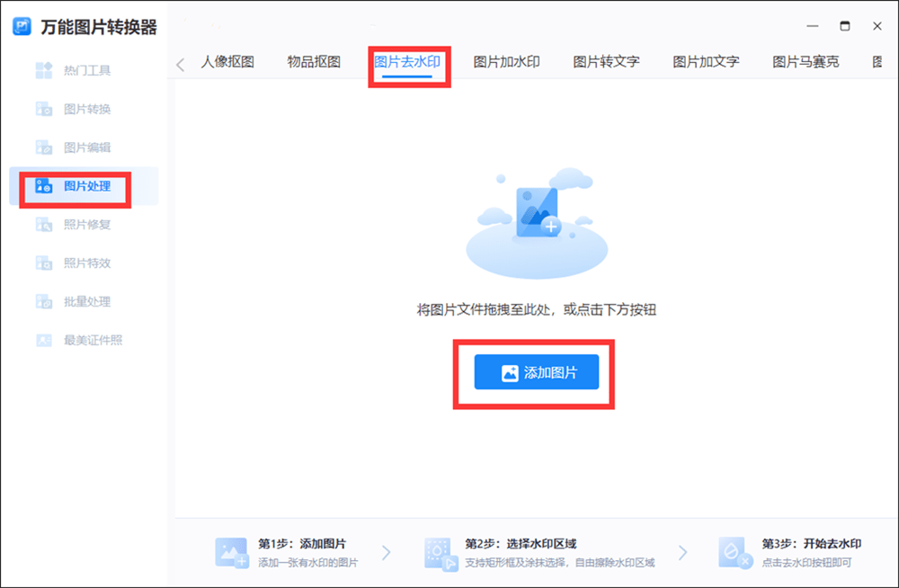Click the image icon inside 添加图片 button
The width and height of the screenshot is (899, 588).
510,373
